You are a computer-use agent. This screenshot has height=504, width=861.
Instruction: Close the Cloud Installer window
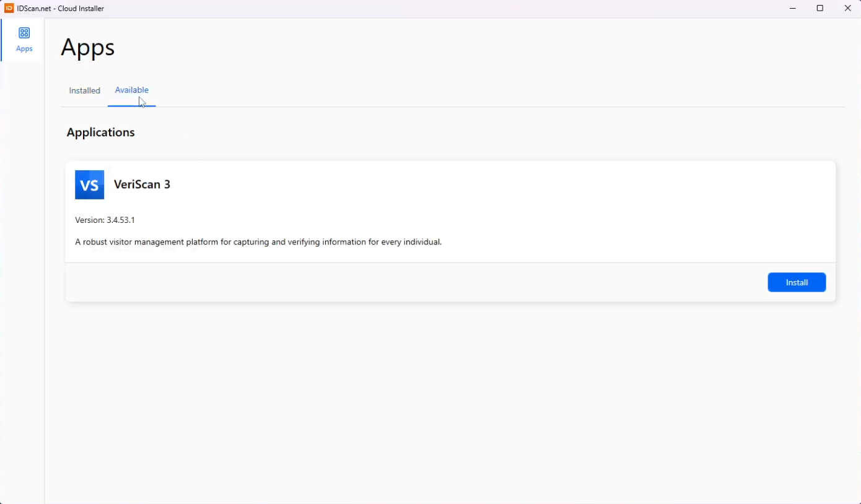[x=847, y=9]
